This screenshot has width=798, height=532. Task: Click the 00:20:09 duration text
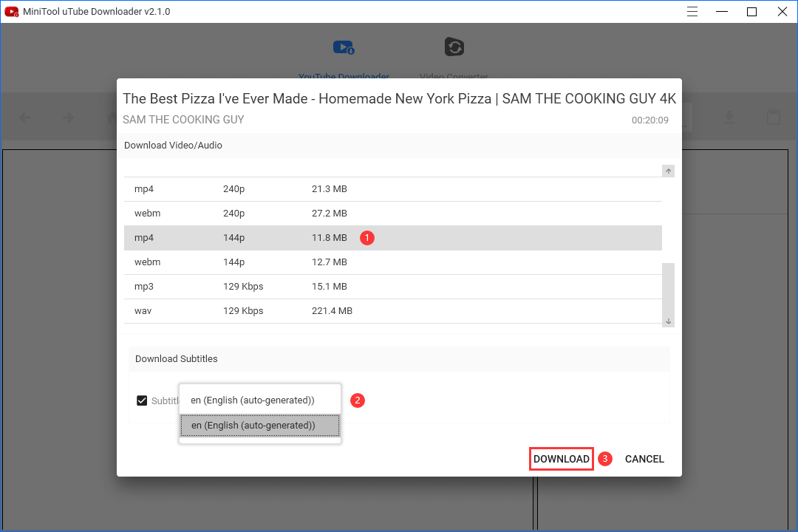[x=650, y=120]
